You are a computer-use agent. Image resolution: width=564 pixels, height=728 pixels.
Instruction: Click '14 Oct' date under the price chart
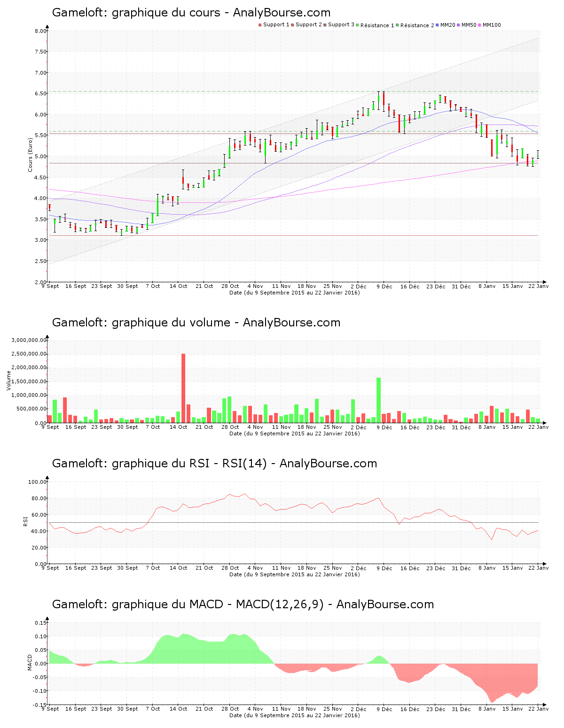(x=179, y=286)
